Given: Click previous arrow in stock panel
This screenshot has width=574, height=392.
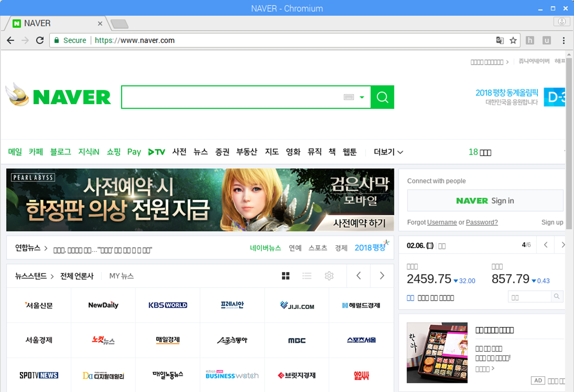Looking at the screenshot, I should point(546,245).
